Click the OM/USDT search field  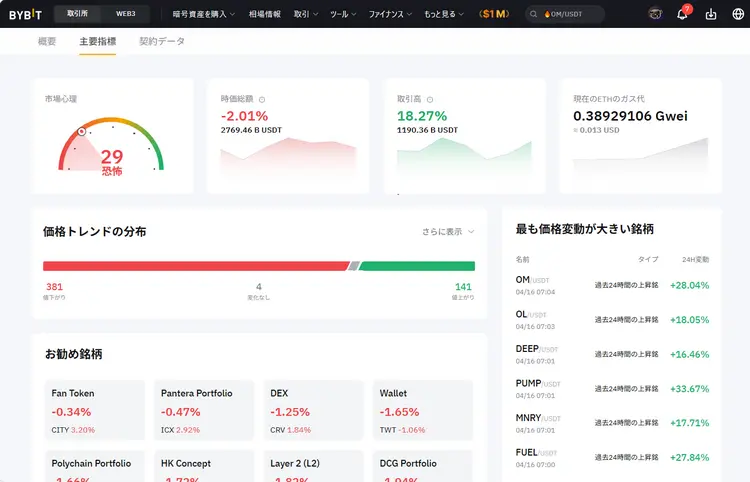pos(565,14)
